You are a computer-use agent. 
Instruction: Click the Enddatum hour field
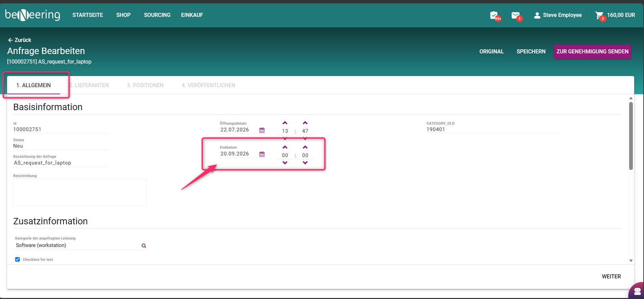(285, 155)
